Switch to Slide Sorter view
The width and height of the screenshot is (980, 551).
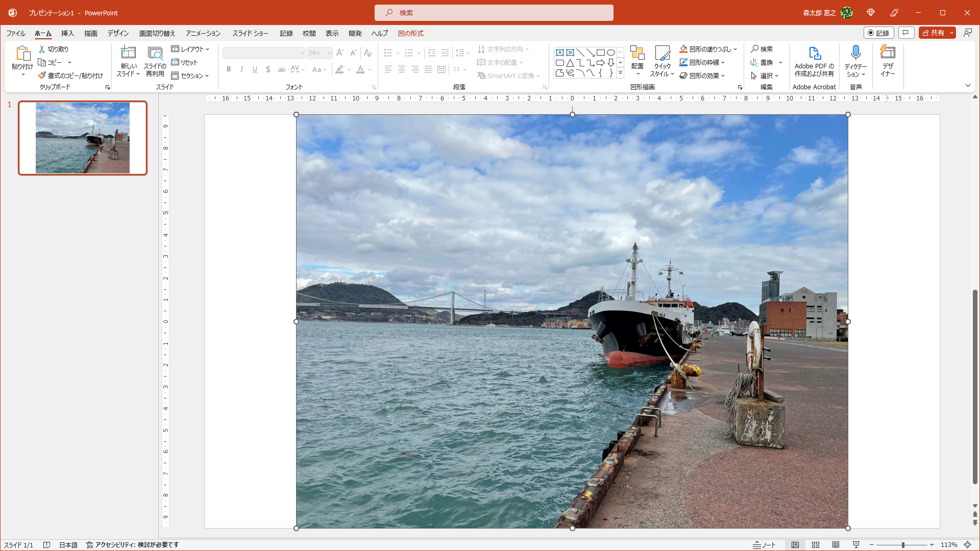pos(816,545)
